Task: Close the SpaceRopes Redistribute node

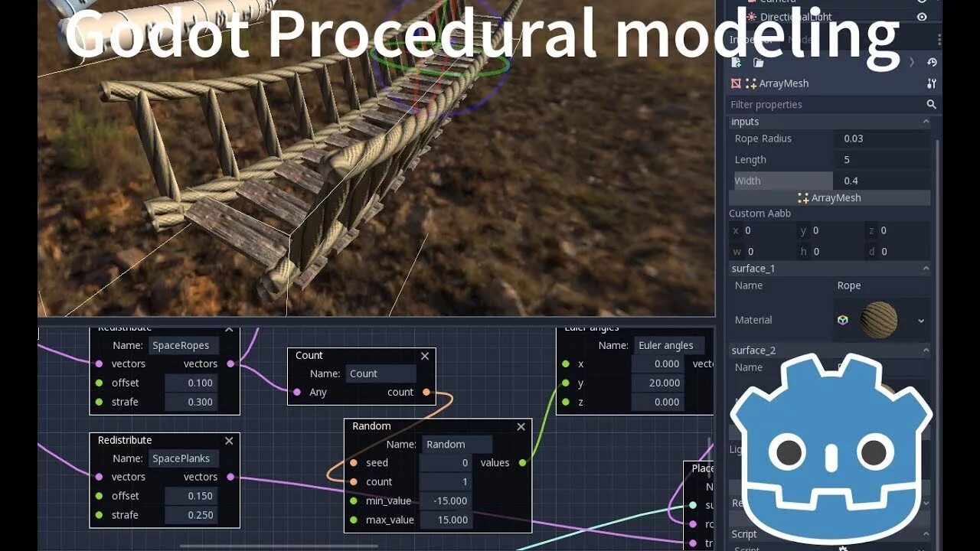Action: (x=229, y=329)
